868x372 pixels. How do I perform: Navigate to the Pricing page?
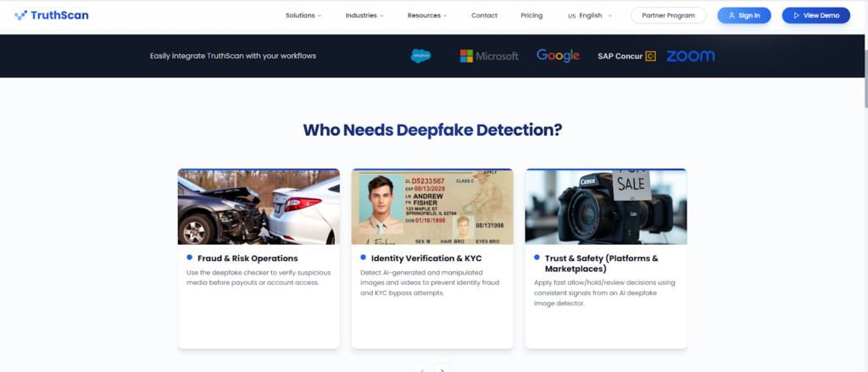click(x=531, y=15)
